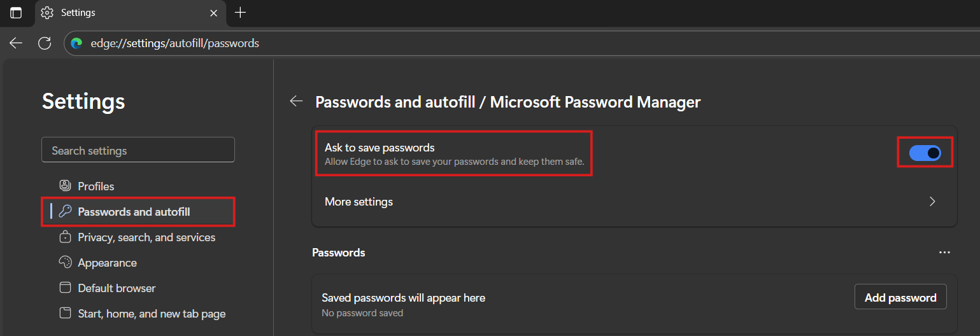Click the address bar URL text
The width and height of the screenshot is (980, 336).
pyautogui.click(x=175, y=43)
